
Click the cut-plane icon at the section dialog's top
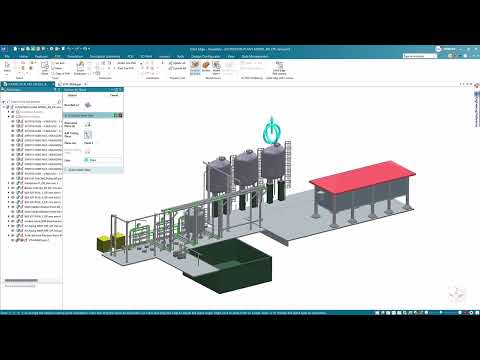(88, 105)
